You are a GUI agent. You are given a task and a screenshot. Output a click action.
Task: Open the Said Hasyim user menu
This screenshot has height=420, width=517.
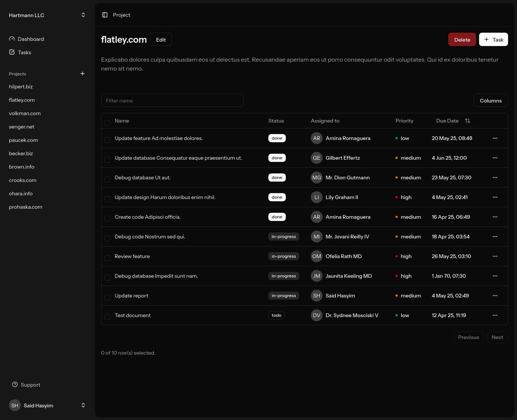click(83, 406)
